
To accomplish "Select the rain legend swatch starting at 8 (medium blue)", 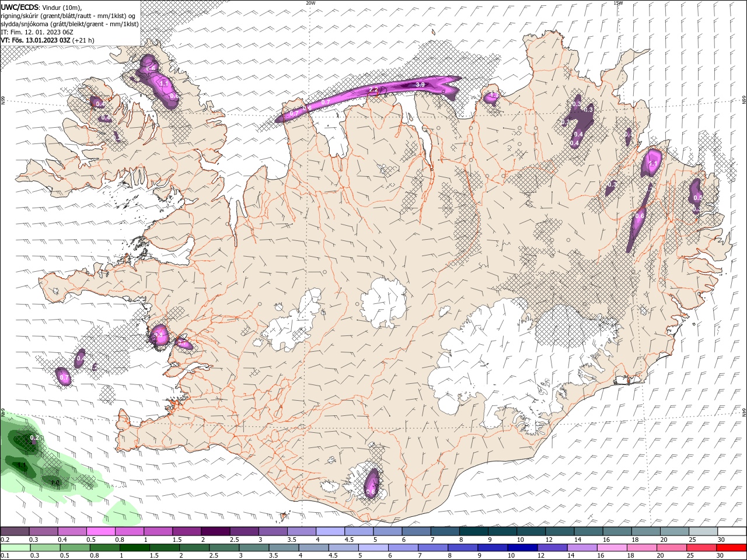I will (463, 548).
